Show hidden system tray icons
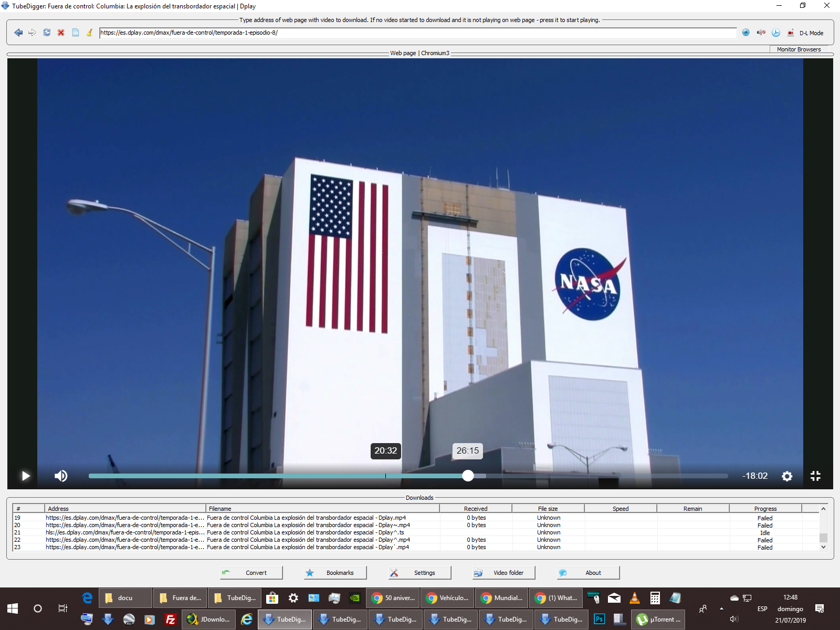Viewport: 840px width, 630px height. 721,608
